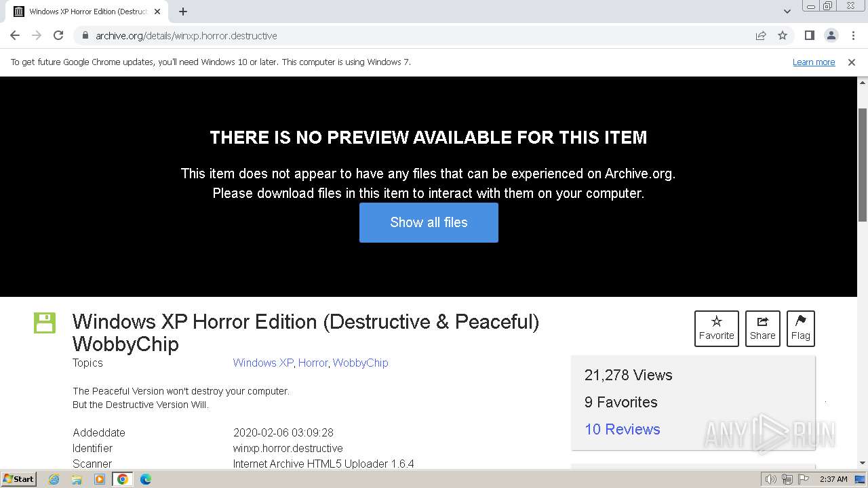Go forward to the next page
868x488 pixels.
coord(37,35)
